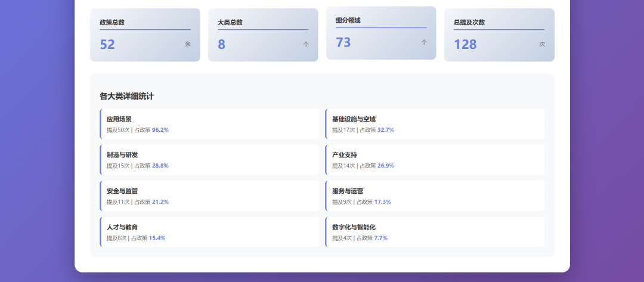
Task: Click the 128 total mentions value
Action: coord(465,44)
